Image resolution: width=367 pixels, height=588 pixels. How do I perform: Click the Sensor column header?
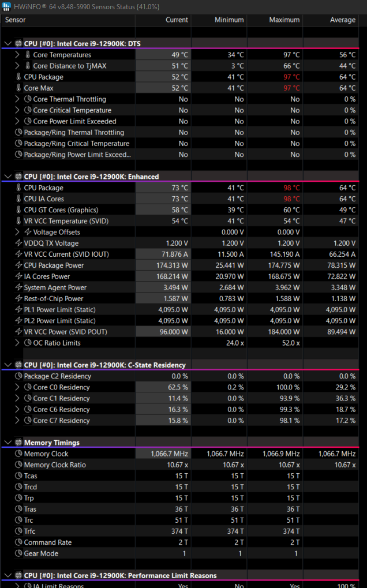point(68,20)
